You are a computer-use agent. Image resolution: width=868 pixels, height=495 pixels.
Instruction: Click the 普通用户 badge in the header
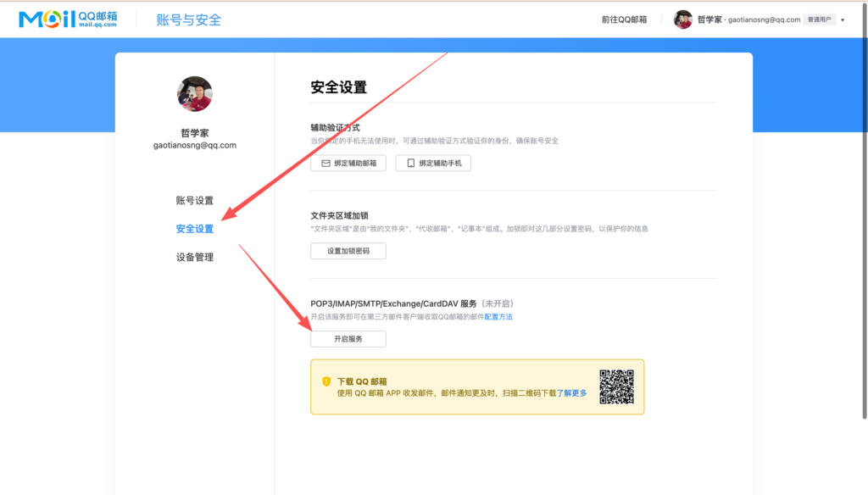click(x=820, y=19)
